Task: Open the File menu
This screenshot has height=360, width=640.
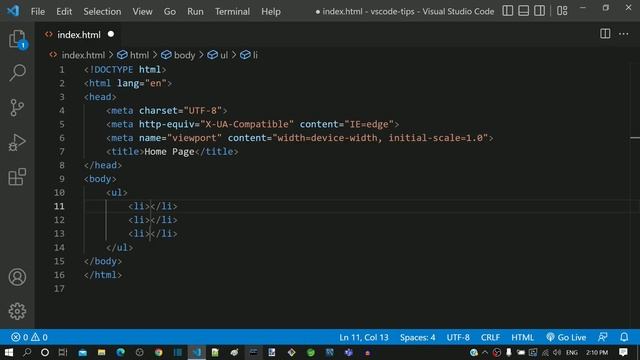Action: [38, 11]
